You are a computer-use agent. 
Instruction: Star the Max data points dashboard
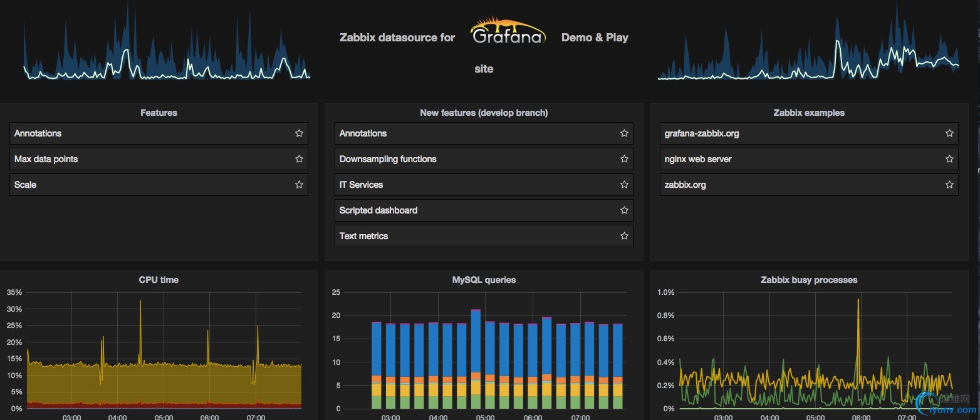point(299,159)
